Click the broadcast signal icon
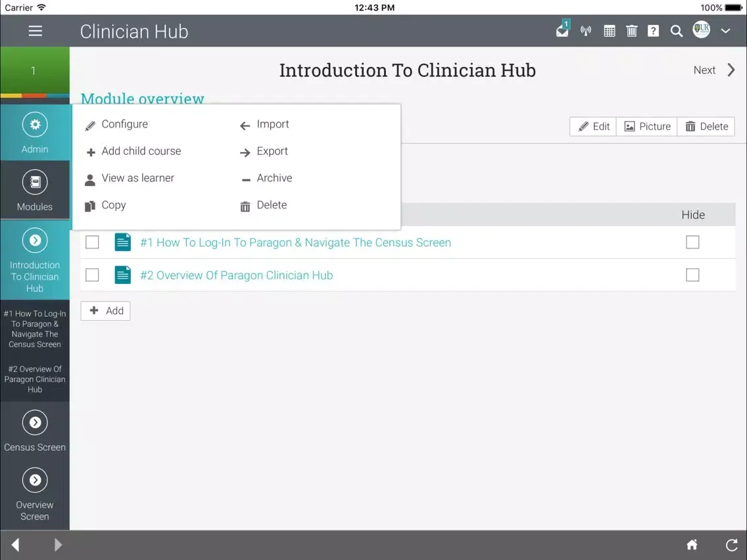This screenshot has width=747, height=560. 585,32
